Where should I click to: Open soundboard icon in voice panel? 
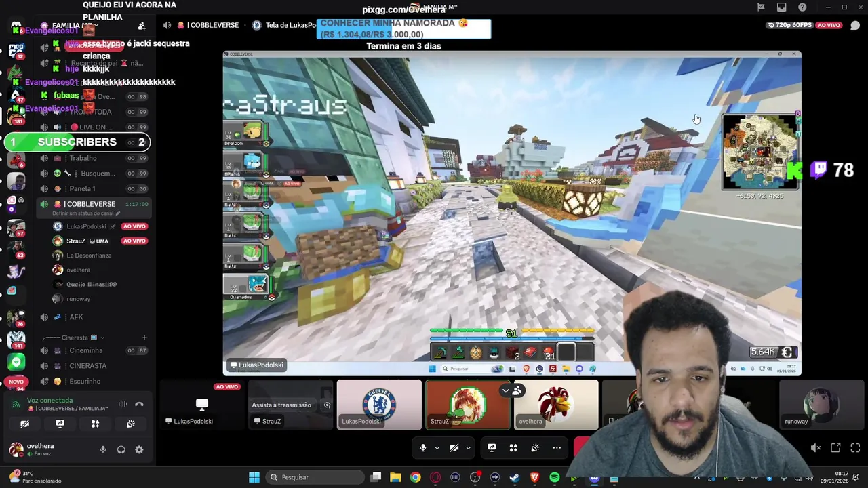pos(130,424)
